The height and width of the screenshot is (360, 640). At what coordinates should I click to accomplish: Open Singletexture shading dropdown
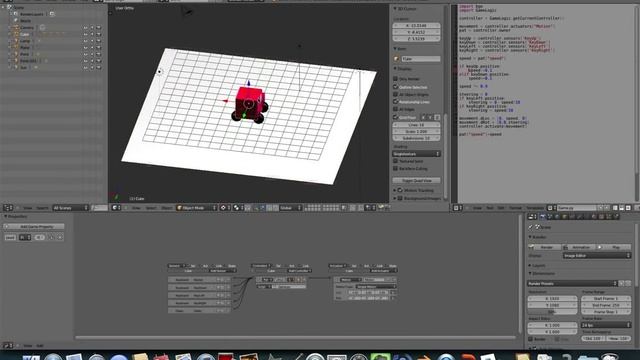point(416,154)
